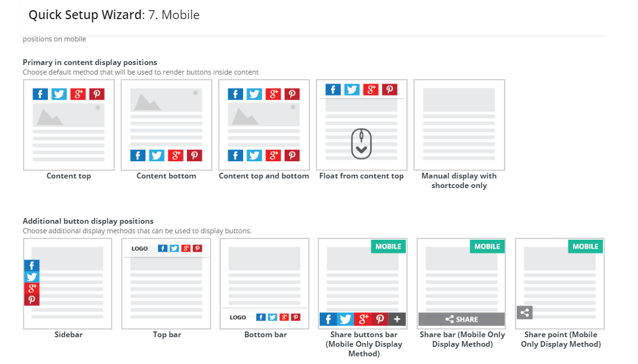Screen dimensions: 638x364
Task: Enable the Sidebar display position thumbnail
Action: pyautogui.click(x=68, y=284)
